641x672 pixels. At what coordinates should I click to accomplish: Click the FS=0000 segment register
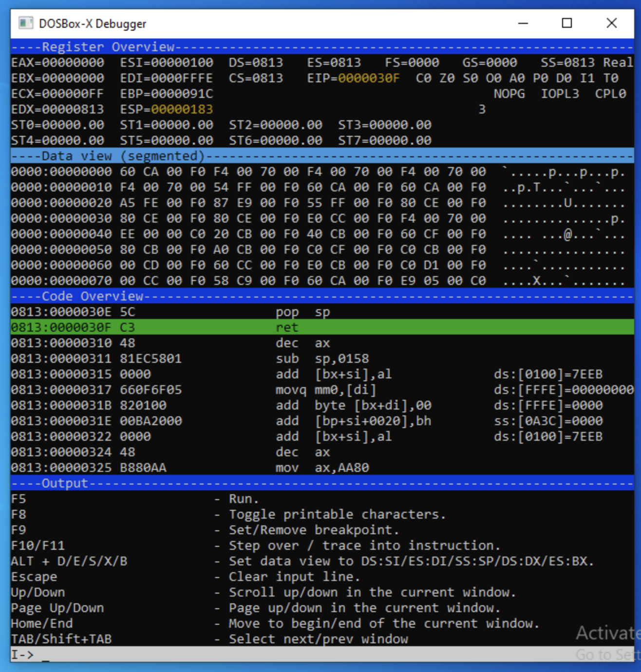(412, 62)
